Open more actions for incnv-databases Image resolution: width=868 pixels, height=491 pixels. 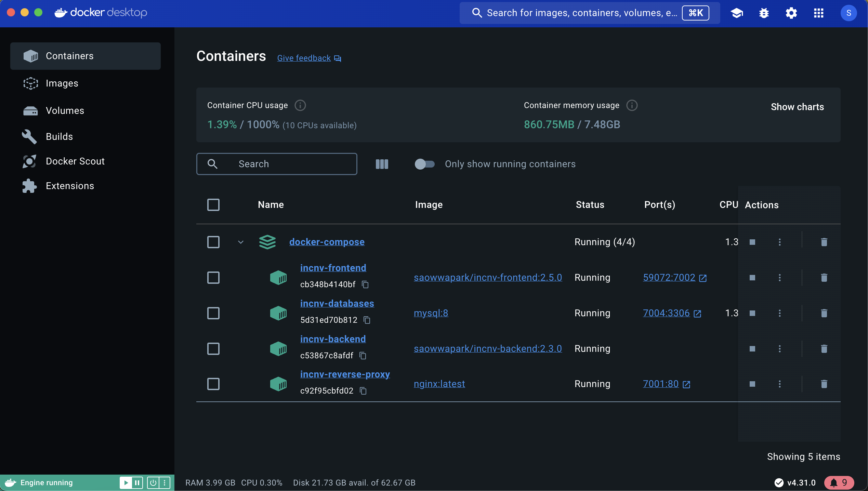tap(779, 313)
